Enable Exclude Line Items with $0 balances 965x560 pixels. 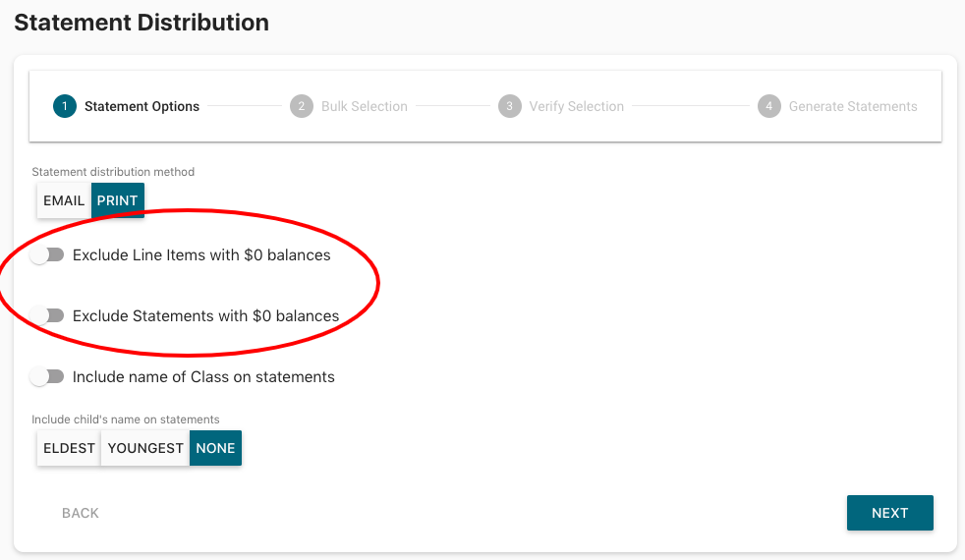coord(46,255)
